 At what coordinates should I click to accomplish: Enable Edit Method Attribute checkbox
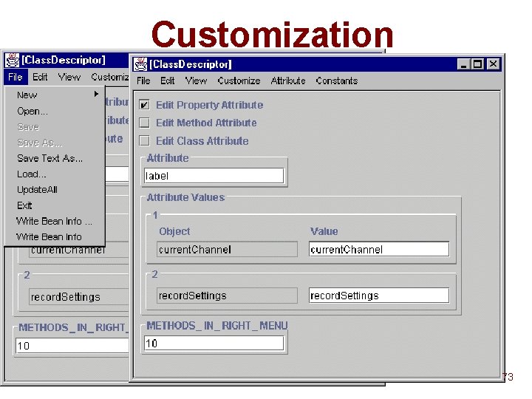pos(145,123)
